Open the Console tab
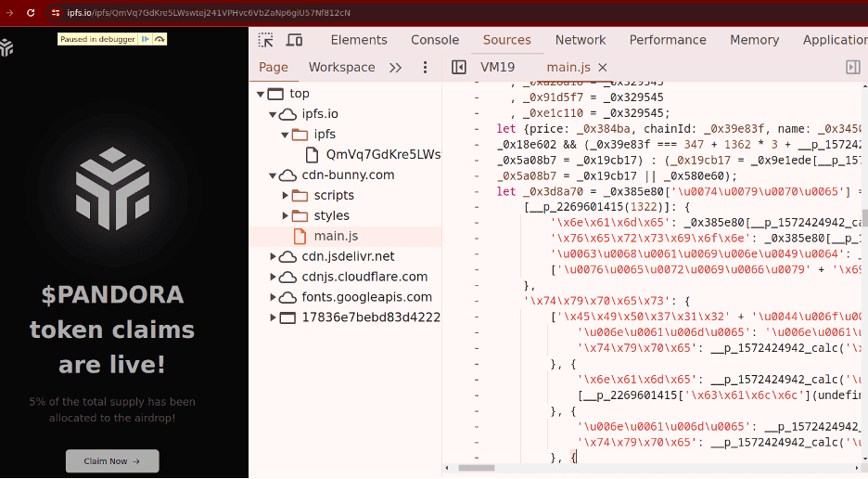 (435, 40)
